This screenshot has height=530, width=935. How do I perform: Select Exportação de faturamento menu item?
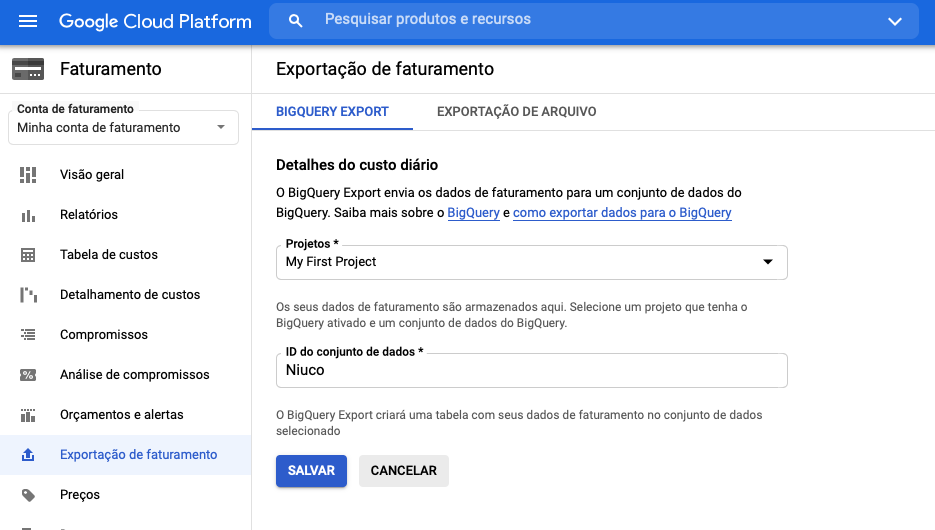coord(125,455)
